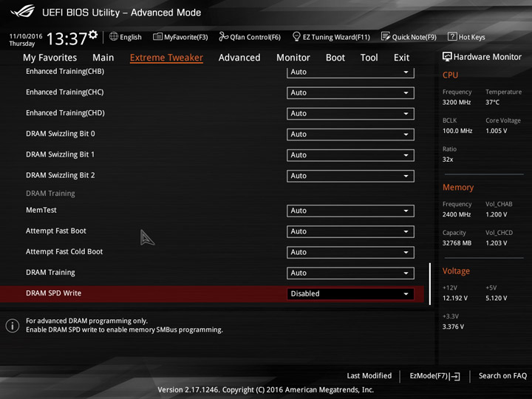
Task: Select Enhanced Training(CHD) label
Action: pyautogui.click(x=65, y=112)
